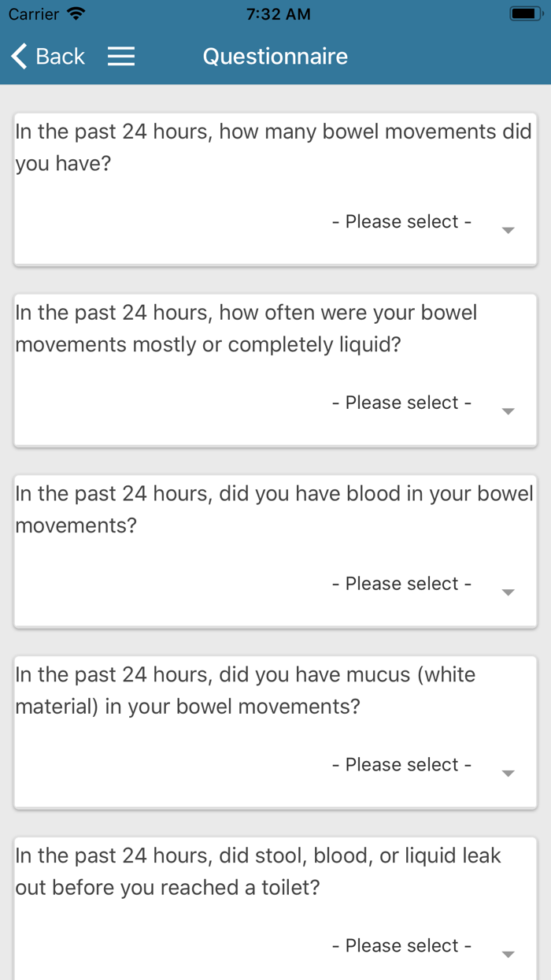This screenshot has height=980, width=551.
Task: Expand 'Please select' for number of bowel movements
Action: point(401,221)
